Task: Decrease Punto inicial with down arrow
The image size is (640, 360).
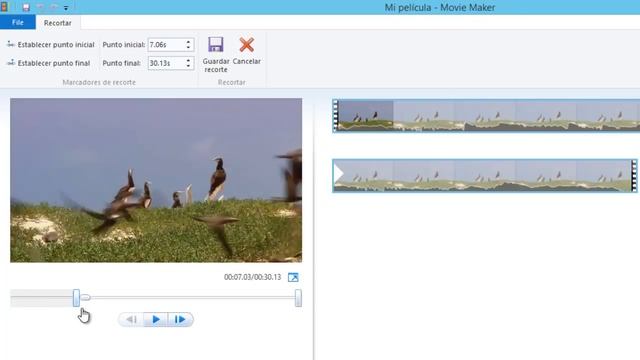Action: click(x=188, y=47)
